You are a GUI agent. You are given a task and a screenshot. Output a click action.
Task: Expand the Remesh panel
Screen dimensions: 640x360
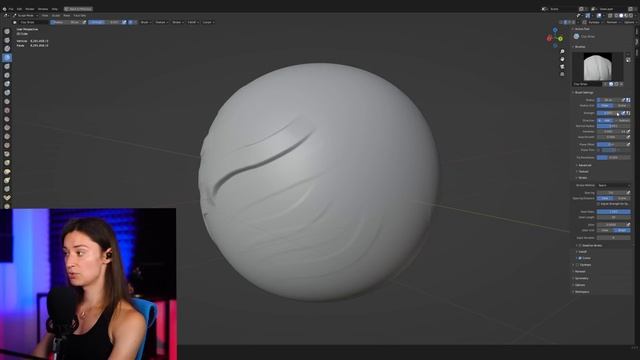coord(579,271)
